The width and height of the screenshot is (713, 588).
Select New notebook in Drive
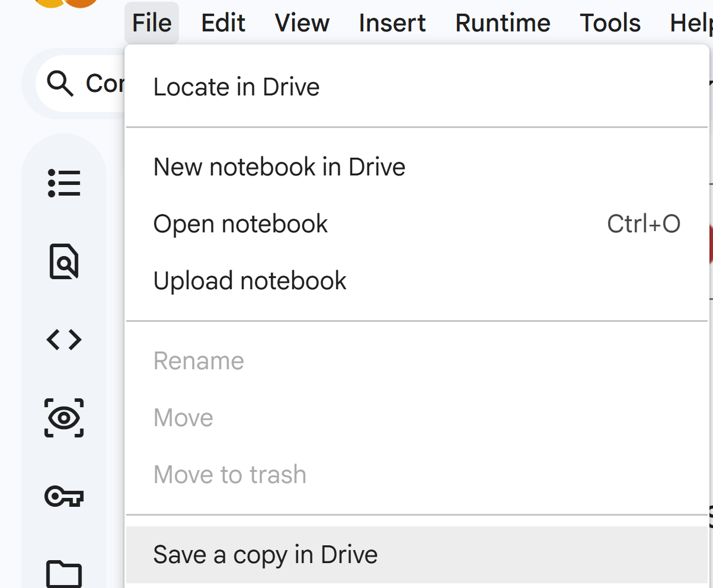[279, 167]
